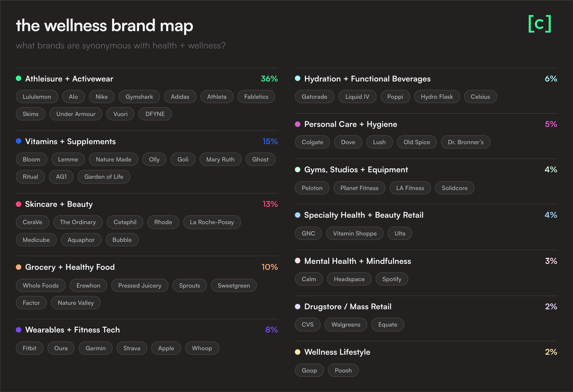
Task: Click the DFYNE brand pill
Action: (155, 114)
